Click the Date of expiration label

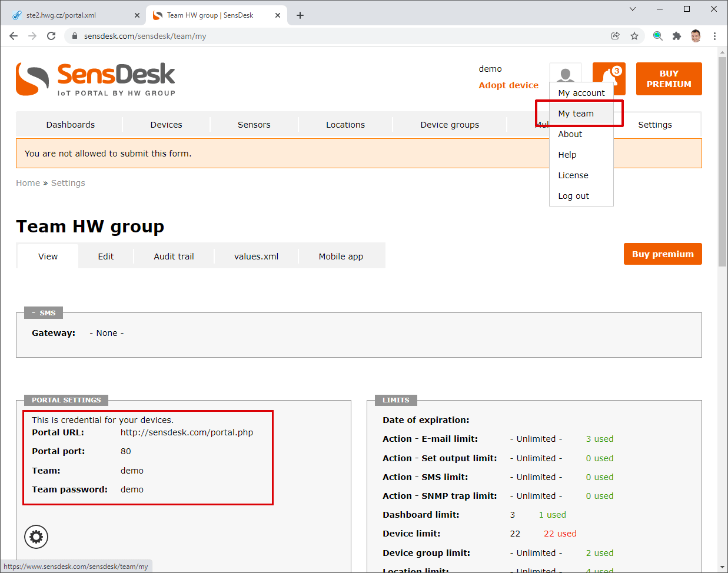[426, 420]
